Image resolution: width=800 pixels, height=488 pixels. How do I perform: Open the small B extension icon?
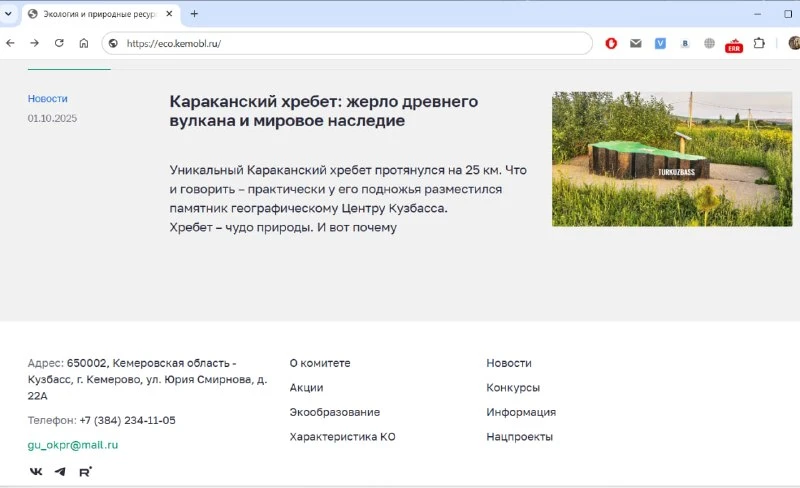click(x=685, y=43)
